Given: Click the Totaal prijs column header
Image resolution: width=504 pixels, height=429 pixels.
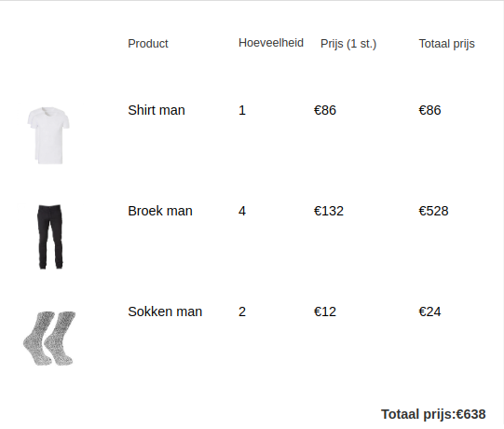Looking at the screenshot, I should tap(447, 44).
